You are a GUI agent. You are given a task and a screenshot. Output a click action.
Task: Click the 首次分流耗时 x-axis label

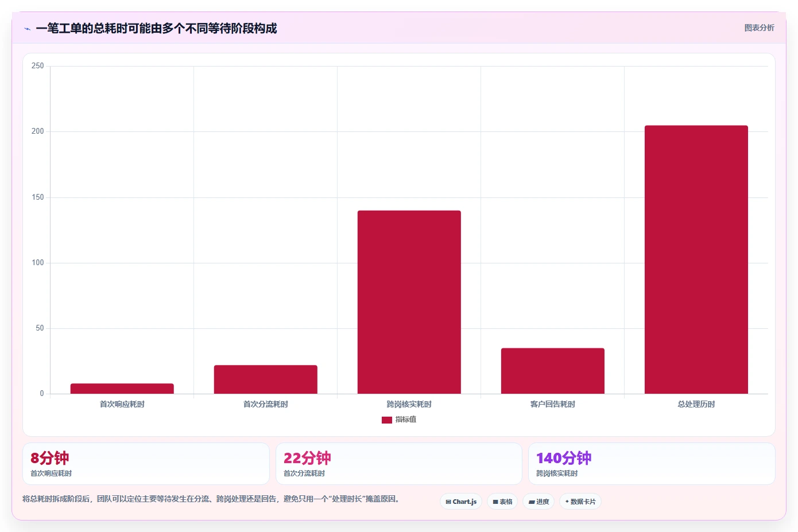click(x=266, y=405)
